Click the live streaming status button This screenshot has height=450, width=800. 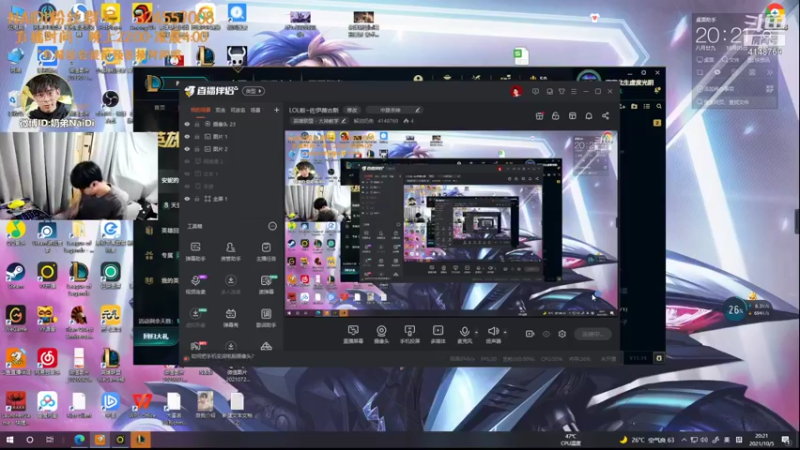[x=593, y=334]
